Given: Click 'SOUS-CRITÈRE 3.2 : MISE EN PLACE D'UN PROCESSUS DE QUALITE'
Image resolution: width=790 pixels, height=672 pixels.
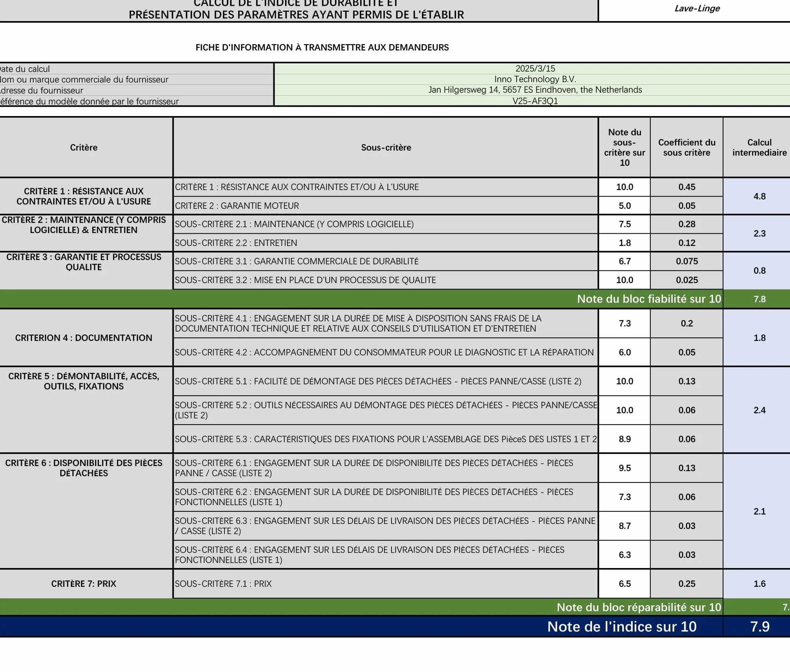Looking at the screenshot, I should [386, 280].
